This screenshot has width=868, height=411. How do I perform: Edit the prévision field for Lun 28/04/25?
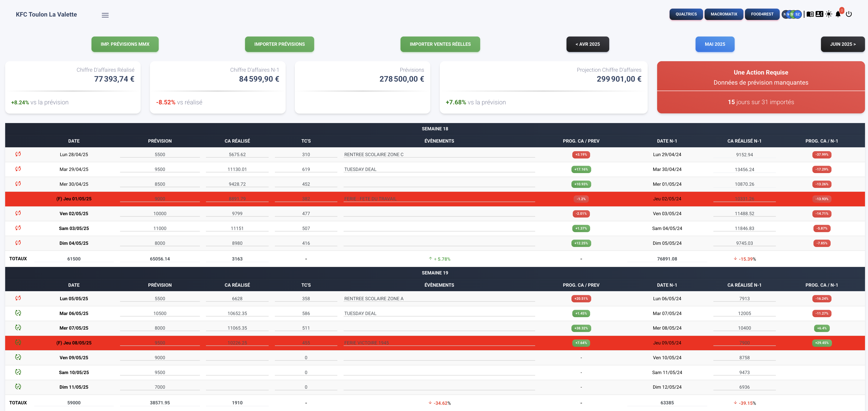pos(160,155)
